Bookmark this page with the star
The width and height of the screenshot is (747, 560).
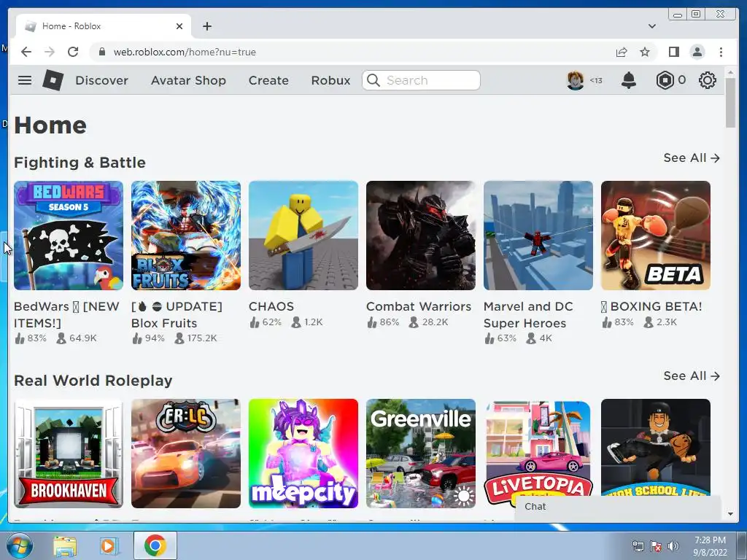pyautogui.click(x=645, y=52)
